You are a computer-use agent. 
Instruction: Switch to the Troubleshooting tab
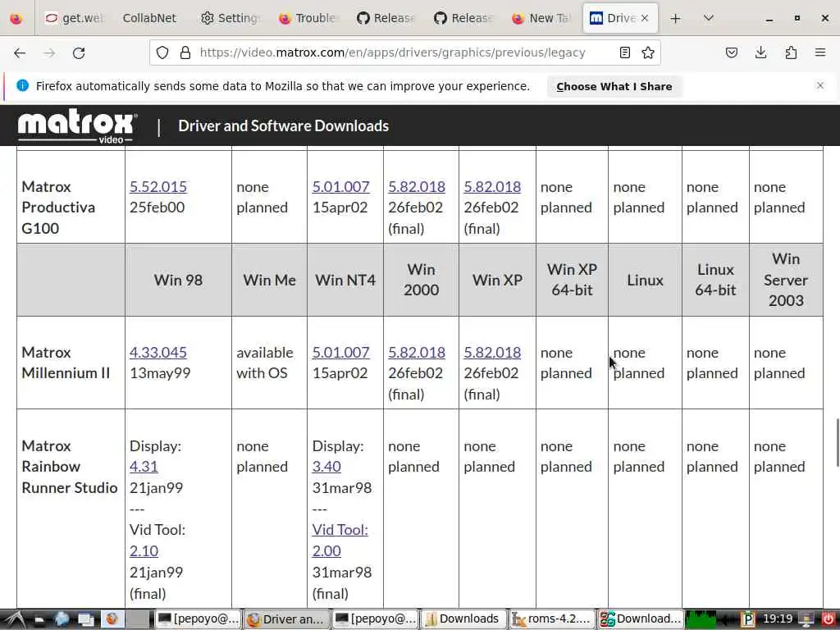point(307,18)
